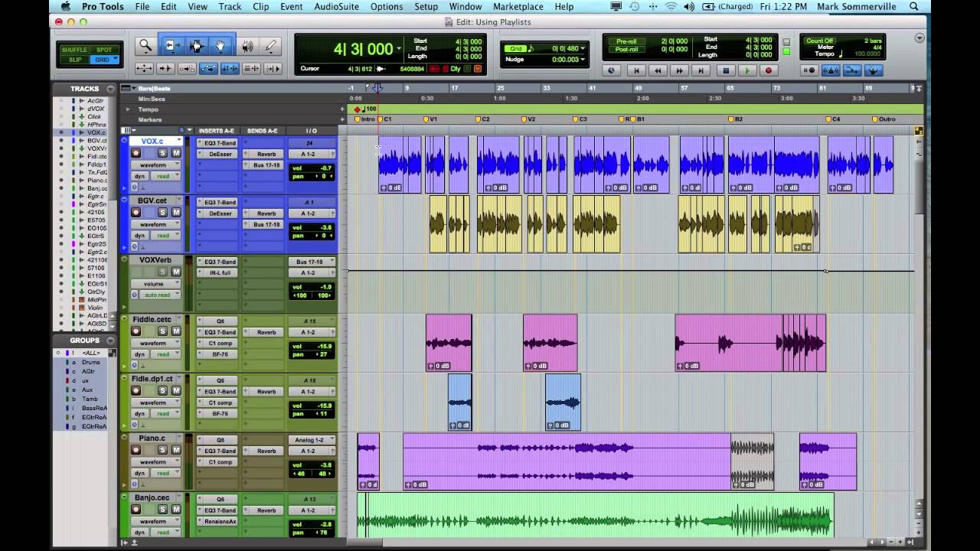Open Spotlight search in menu bar
980x551 pixels.
[914, 7]
